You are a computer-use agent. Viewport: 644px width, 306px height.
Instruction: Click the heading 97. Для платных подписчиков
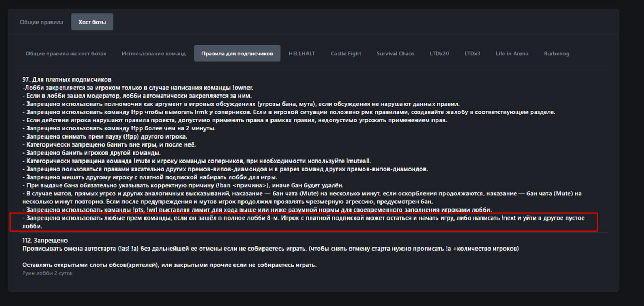(x=67, y=80)
